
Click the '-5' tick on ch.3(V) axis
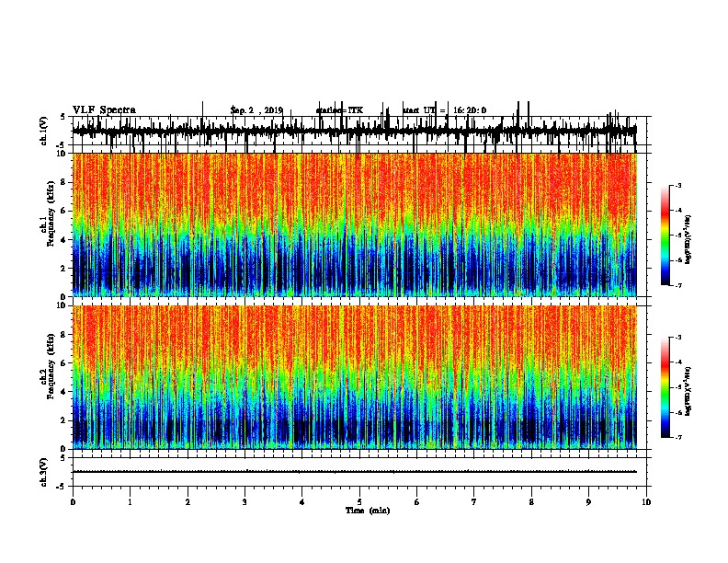point(62,487)
